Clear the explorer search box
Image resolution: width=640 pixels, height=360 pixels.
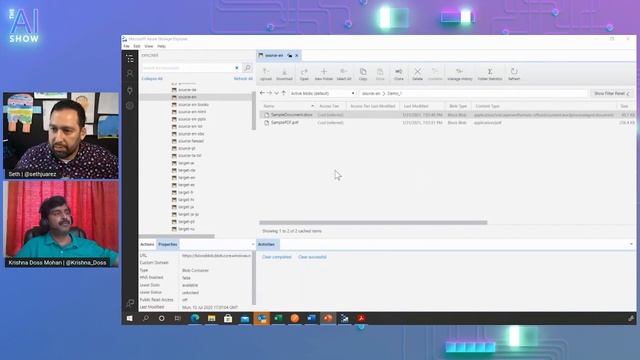click(237, 68)
